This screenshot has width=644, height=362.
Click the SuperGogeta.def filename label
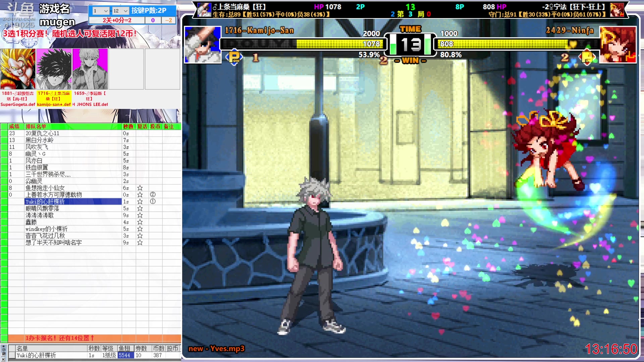point(18,105)
